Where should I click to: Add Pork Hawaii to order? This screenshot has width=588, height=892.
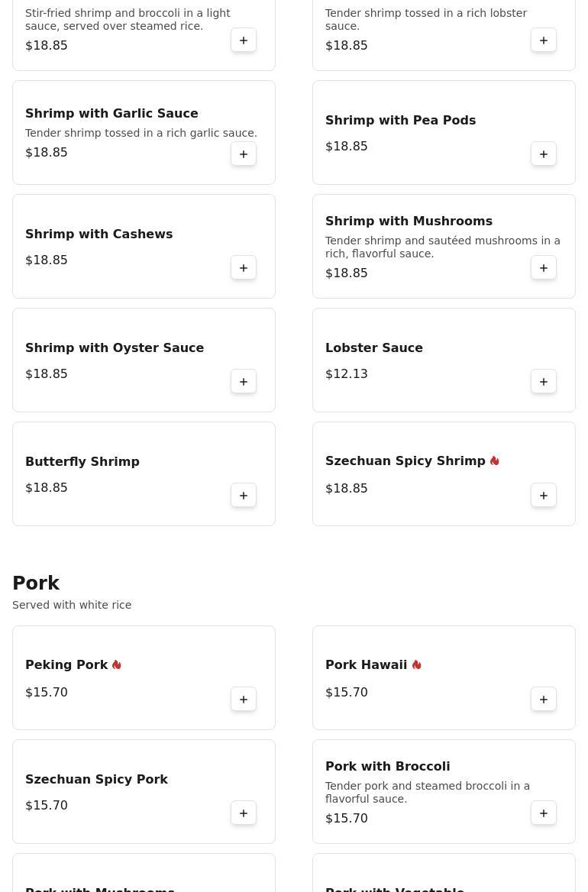pos(544,700)
